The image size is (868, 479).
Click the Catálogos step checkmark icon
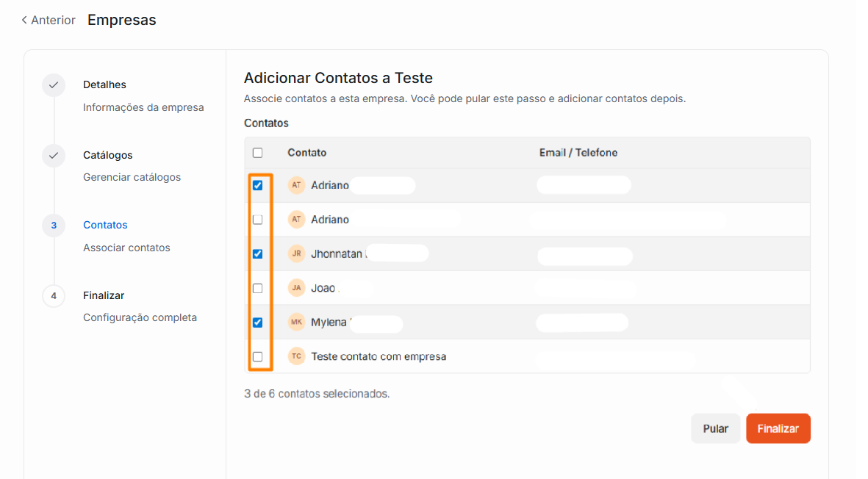54,156
